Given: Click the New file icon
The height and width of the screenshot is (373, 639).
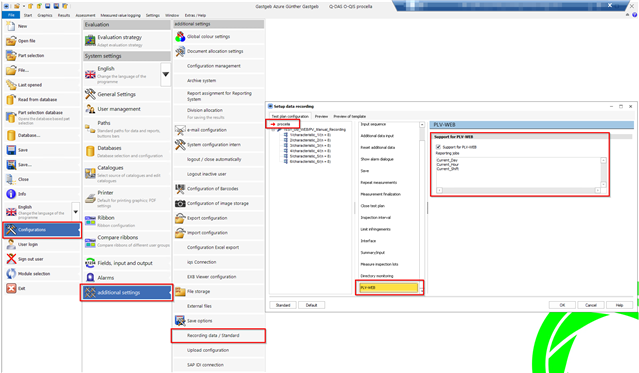Looking at the screenshot, I should (11, 26).
